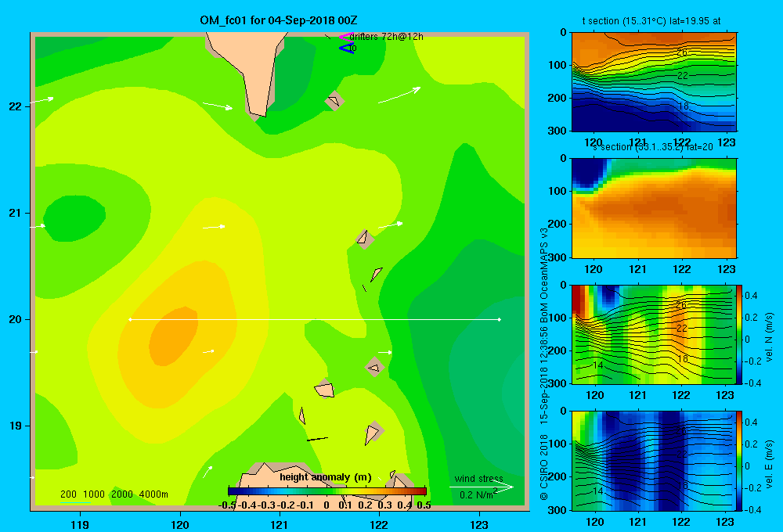Click the '0.4' top value of vel. N scale

[751, 296]
